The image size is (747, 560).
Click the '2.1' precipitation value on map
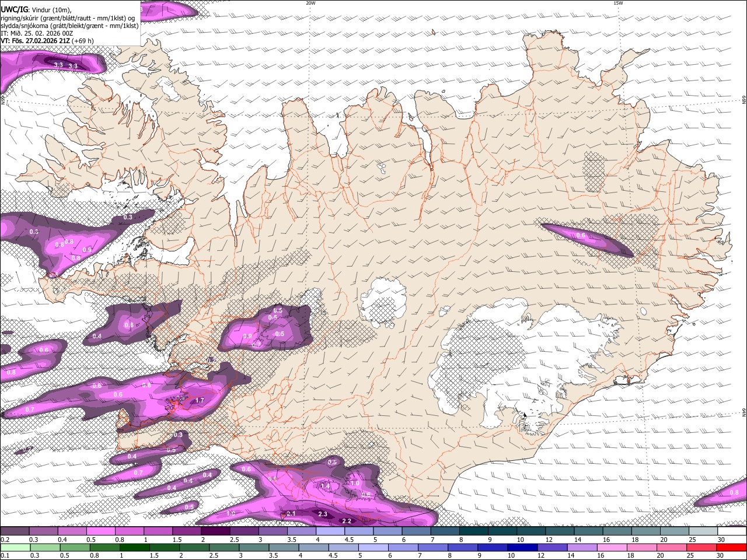click(291, 513)
